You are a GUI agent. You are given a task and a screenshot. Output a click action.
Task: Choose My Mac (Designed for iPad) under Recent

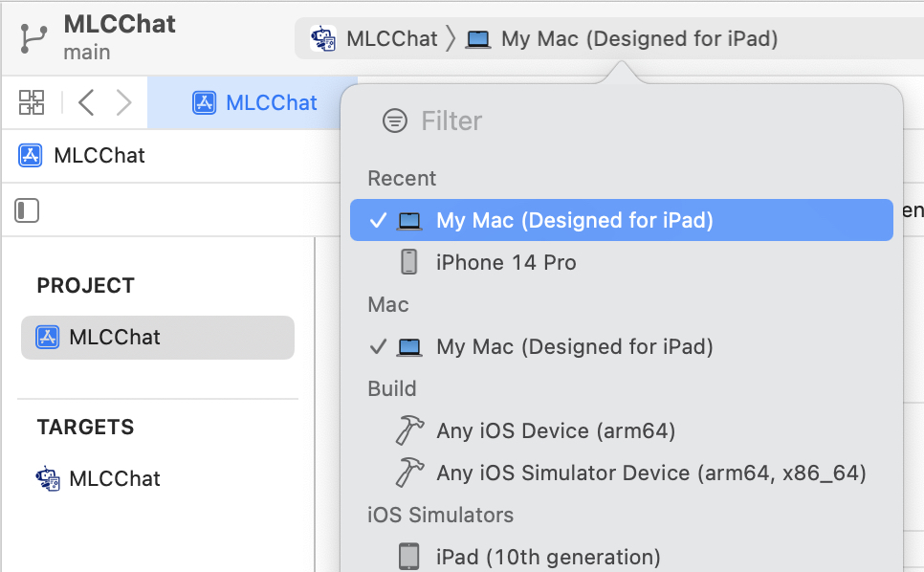pyautogui.click(x=622, y=220)
